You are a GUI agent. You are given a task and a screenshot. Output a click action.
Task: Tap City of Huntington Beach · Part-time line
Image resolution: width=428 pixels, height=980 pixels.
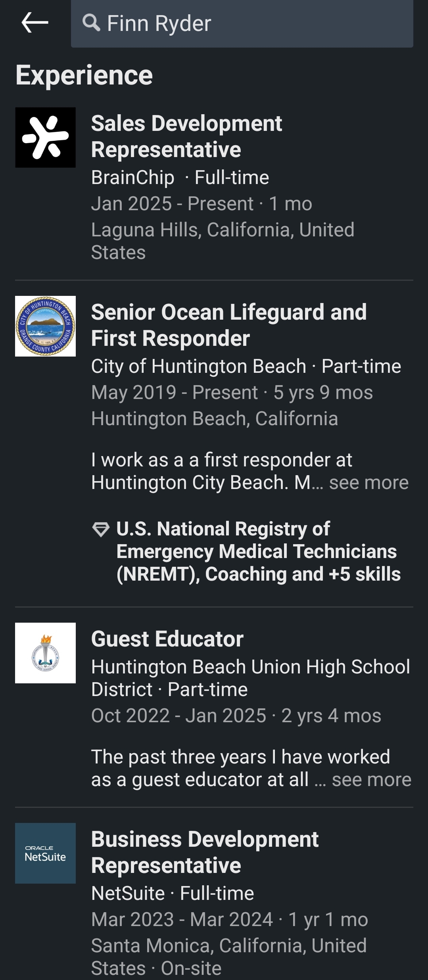pyautogui.click(x=246, y=366)
